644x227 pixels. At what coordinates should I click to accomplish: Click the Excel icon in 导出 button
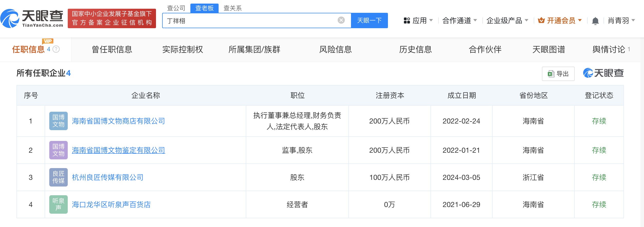tap(551, 74)
